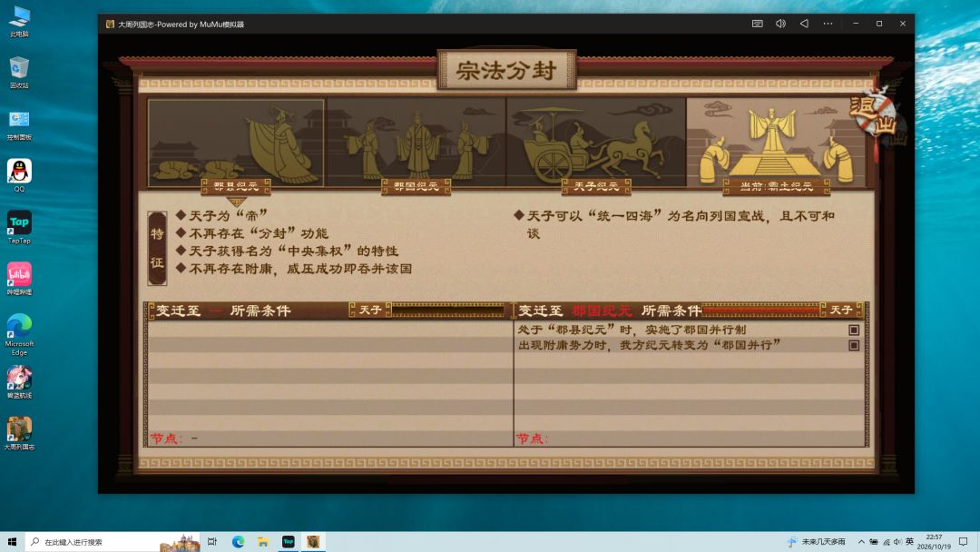Switch to 大周列国志 taskbar app
This screenshot has height=552, width=980.
(313, 542)
